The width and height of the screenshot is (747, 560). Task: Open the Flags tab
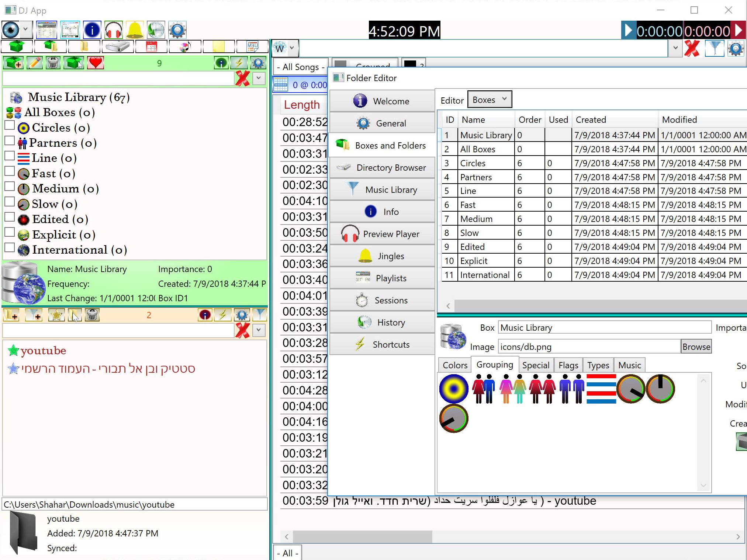pyautogui.click(x=568, y=365)
